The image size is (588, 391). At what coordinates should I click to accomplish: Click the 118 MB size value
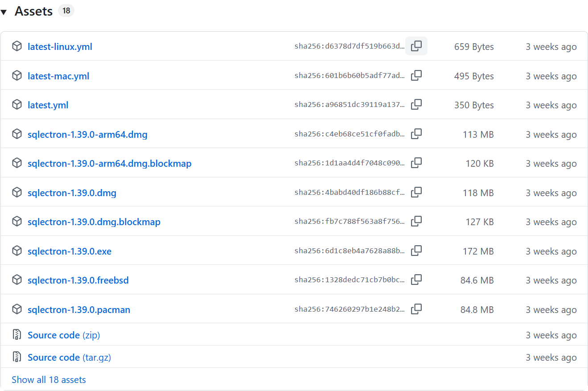[x=478, y=193]
